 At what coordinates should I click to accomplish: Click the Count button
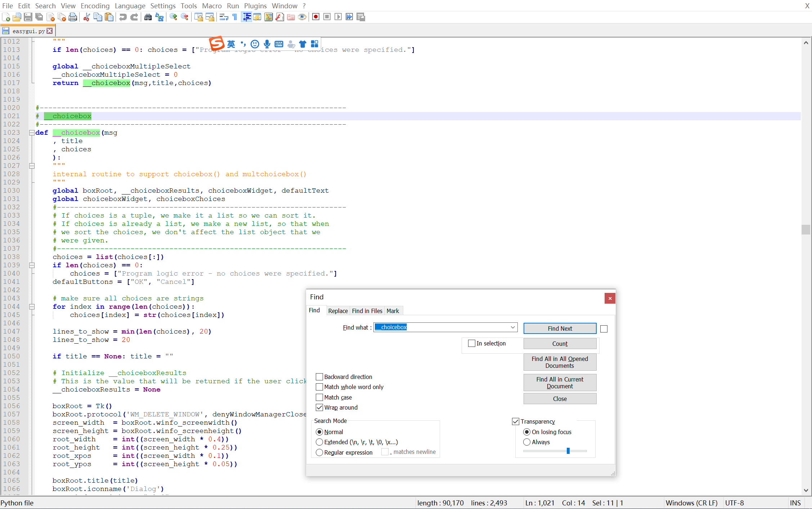(560, 344)
